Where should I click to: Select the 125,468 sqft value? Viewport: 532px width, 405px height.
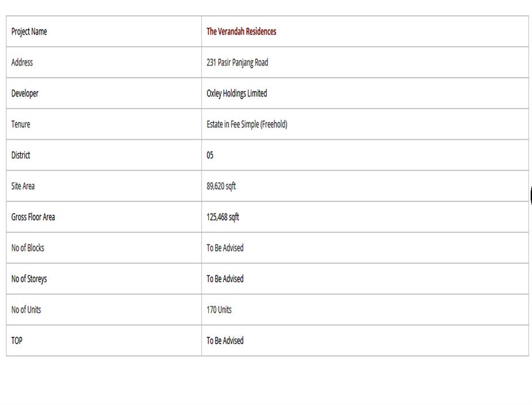(222, 217)
